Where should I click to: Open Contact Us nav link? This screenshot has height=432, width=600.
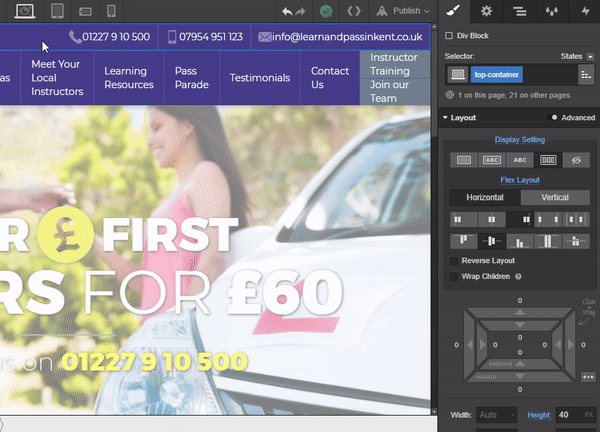click(x=330, y=78)
